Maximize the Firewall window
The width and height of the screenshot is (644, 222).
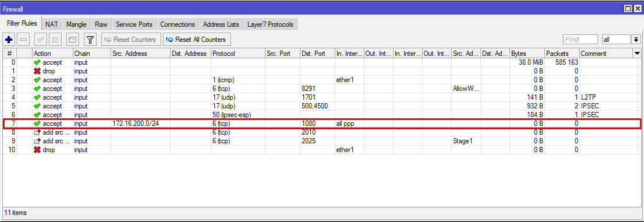(627, 8)
